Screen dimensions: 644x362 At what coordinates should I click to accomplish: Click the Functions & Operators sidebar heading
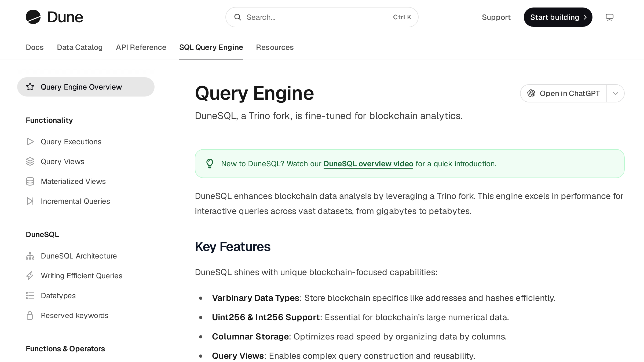65,349
